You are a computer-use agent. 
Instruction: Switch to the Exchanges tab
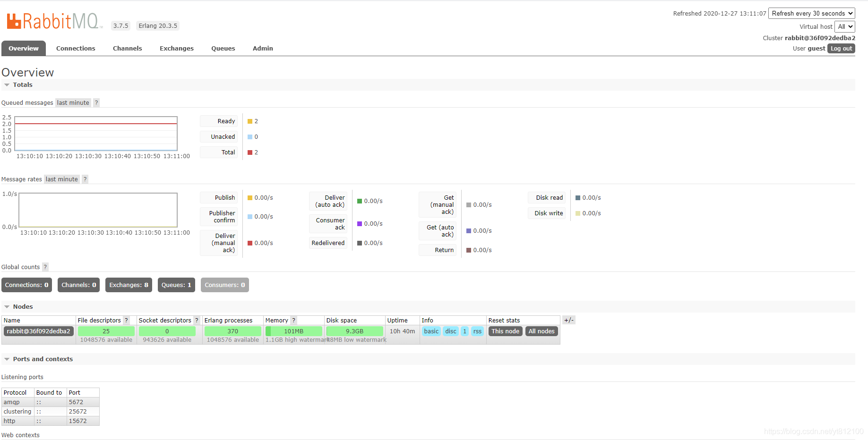(x=177, y=48)
